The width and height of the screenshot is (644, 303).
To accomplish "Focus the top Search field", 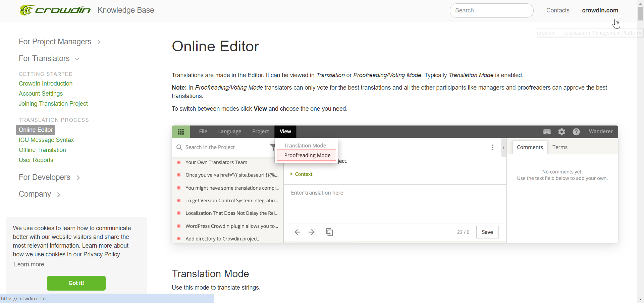I will click(491, 10).
